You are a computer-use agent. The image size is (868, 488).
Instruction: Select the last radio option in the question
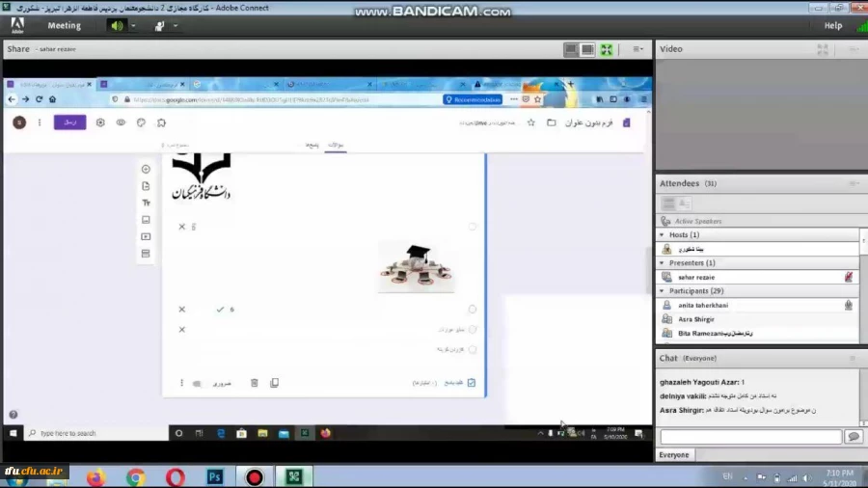(x=473, y=349)
